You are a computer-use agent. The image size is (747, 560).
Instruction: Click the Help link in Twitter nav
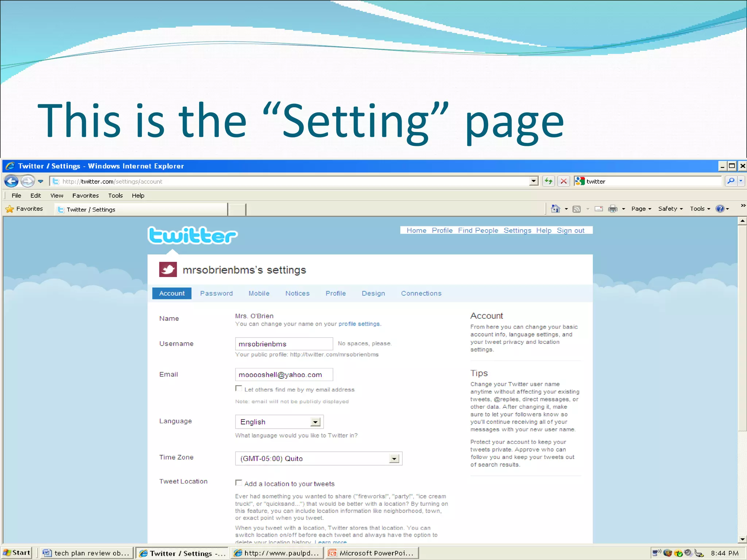tap(543, 230)
